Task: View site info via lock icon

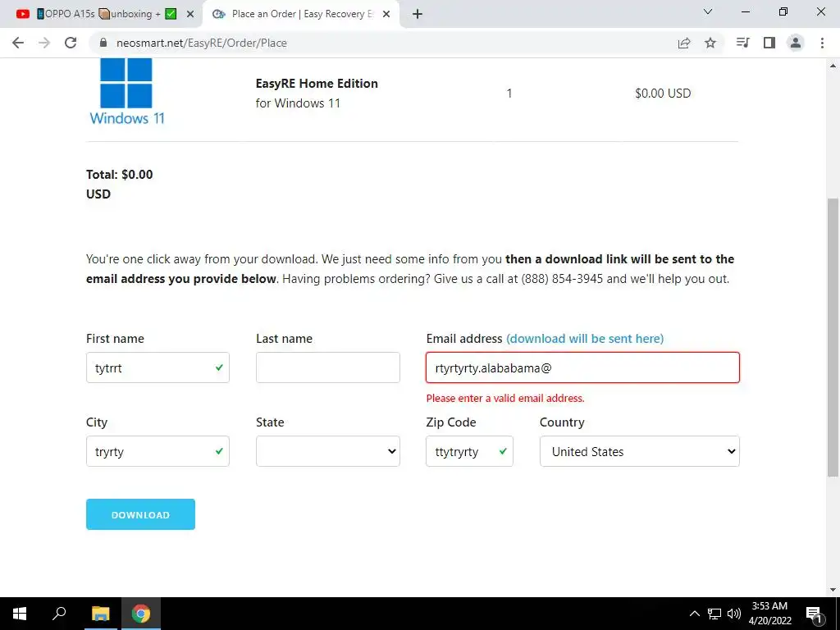Action: point(103,43)
